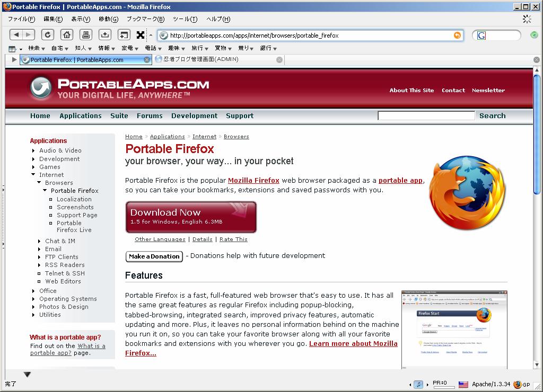Go forward with the Forward arrow button

29,34
